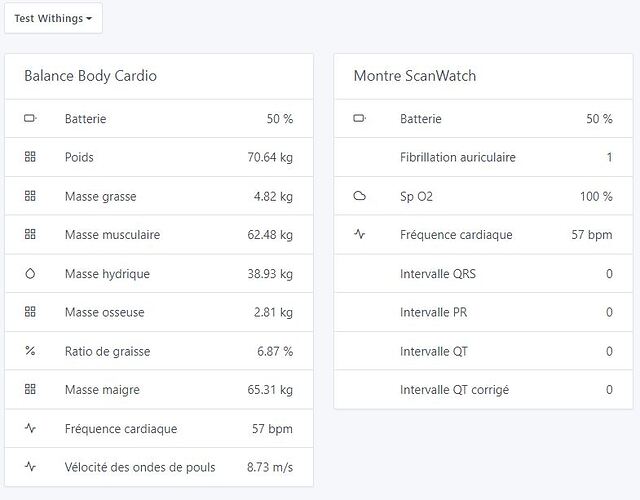
Task: Click the Masse musculaire row label
Action: [x=112, y=235]
